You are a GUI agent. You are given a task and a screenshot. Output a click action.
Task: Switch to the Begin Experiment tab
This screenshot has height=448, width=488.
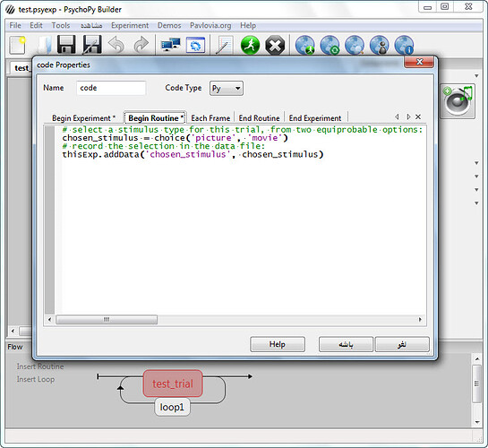tap(83, 118)
